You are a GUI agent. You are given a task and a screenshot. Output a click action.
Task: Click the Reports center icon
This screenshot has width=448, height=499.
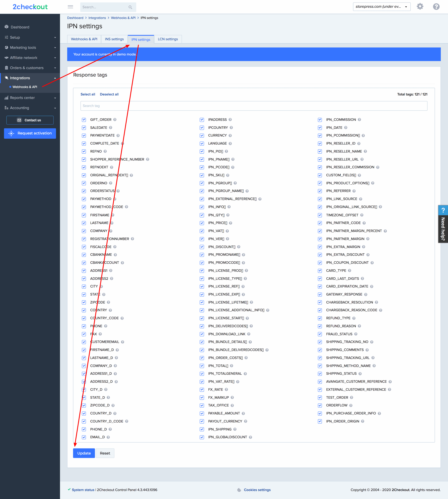pos(6,98)
